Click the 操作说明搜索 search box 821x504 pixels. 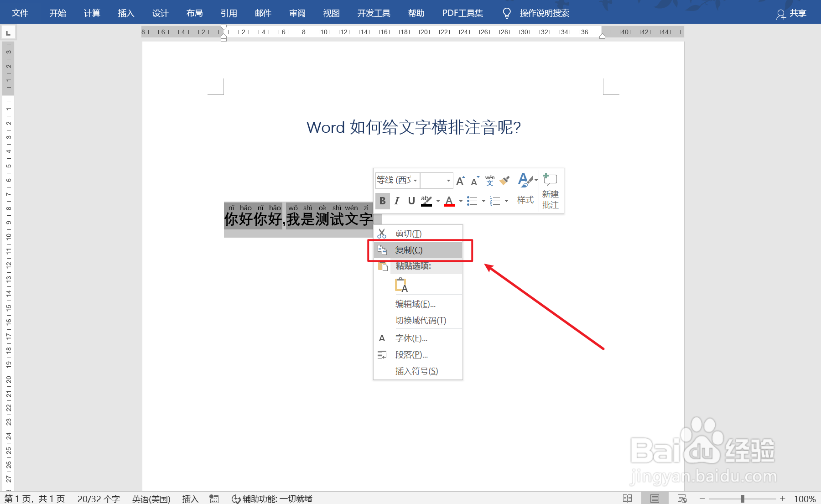click(545, 13)
